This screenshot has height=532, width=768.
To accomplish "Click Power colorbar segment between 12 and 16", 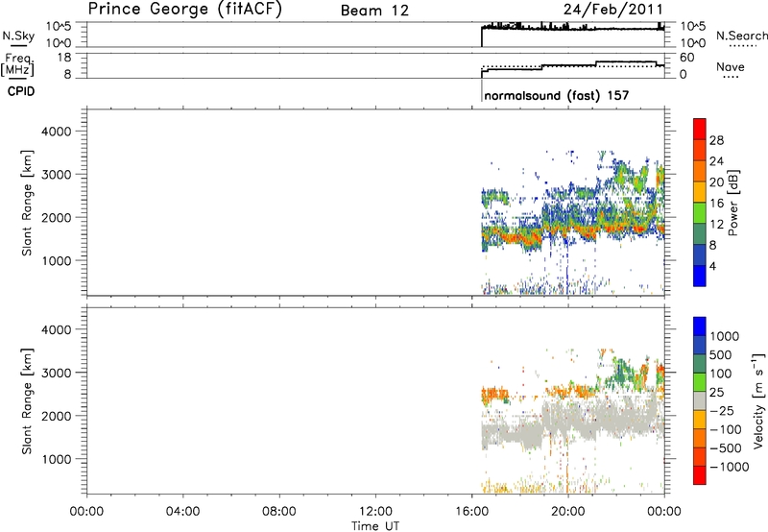I will pos(700,213).
